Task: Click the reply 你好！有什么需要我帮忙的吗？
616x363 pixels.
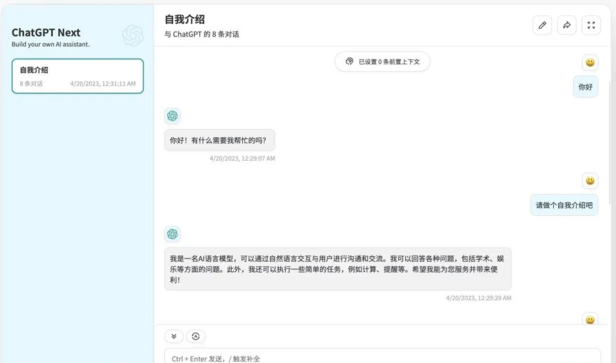Action: tap(220, 140)
